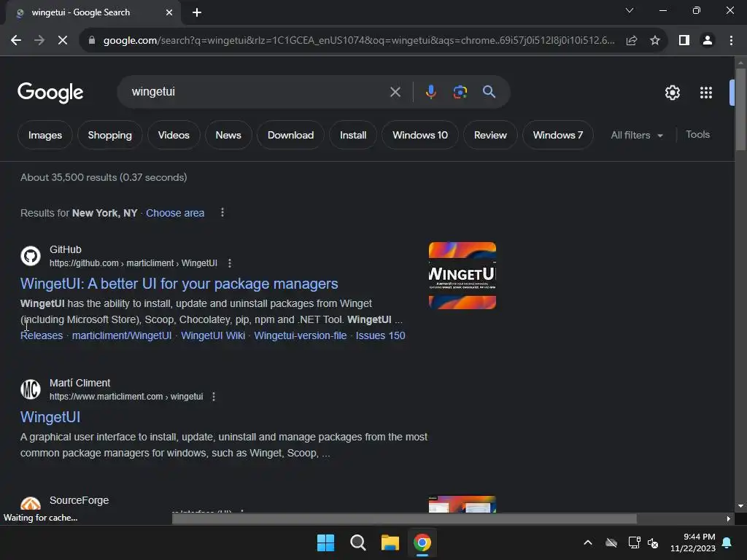Open the share this page icon
Image resolution: width=747 pixels, height=560 pixels.
[x=632, y=41]
